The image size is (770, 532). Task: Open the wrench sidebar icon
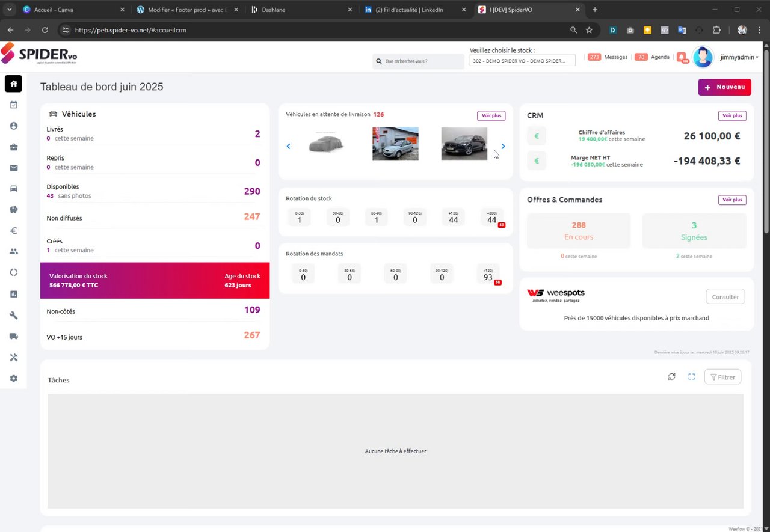coord(13,316)
